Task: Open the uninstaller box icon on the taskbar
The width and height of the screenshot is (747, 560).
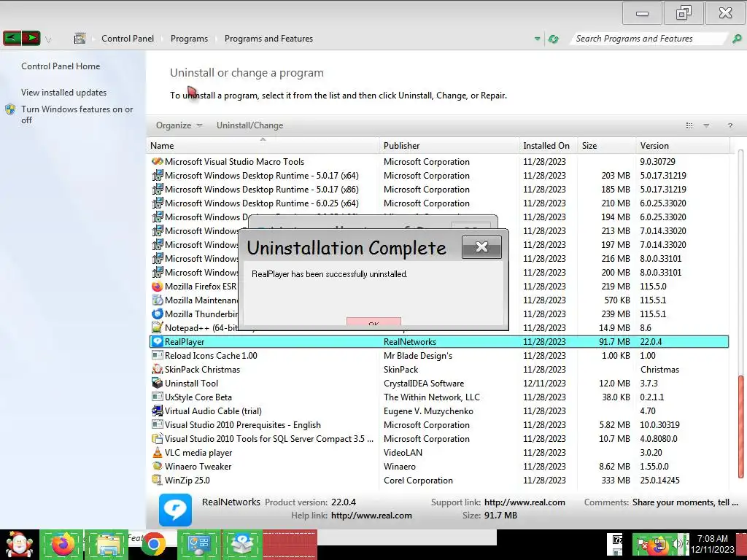Action: (x=242, y=544)
